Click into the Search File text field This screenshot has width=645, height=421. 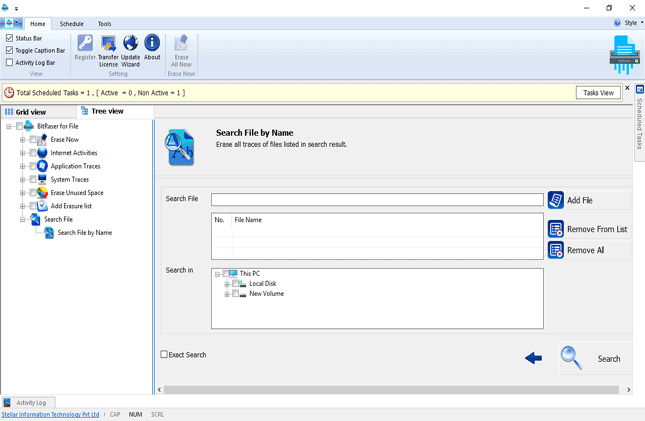pos(376,200)
